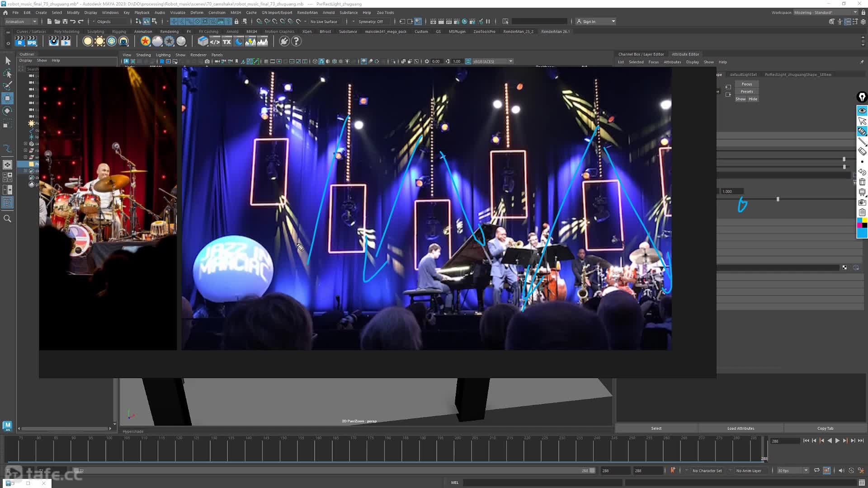
Task: Click the annotation pen tool icon
Action: click(862, 131)
